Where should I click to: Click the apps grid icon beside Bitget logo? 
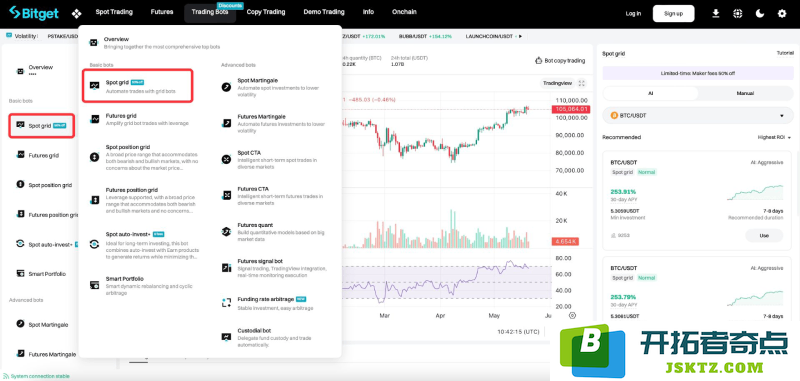tap(76, 13)
